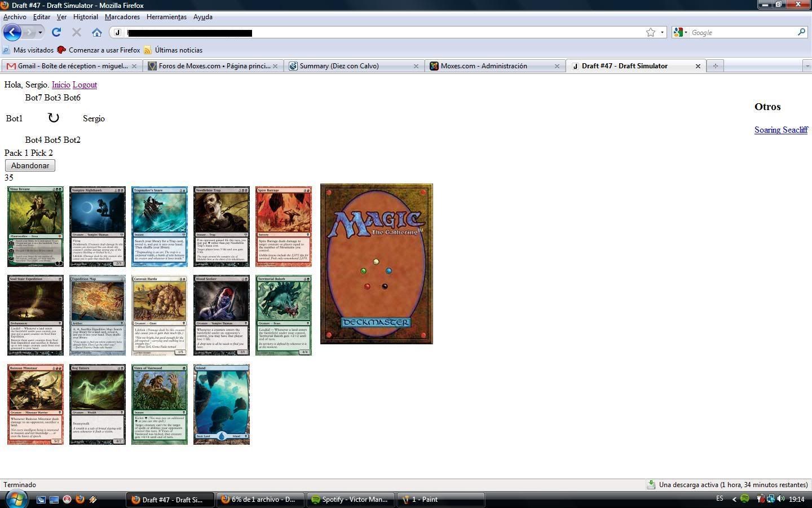Click the ES language indicator
Image resolution: width=812 pixels, height=508 pixels.
[x=720, y=499]
